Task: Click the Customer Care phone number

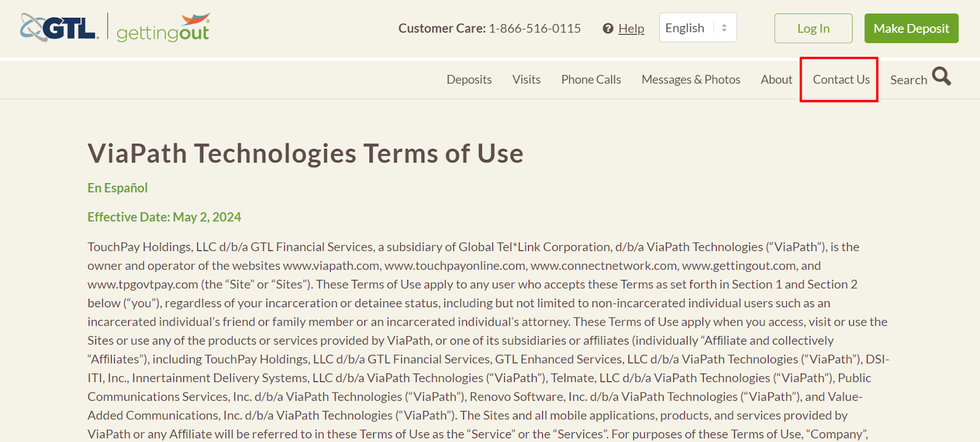Action: tap(535, 28)
